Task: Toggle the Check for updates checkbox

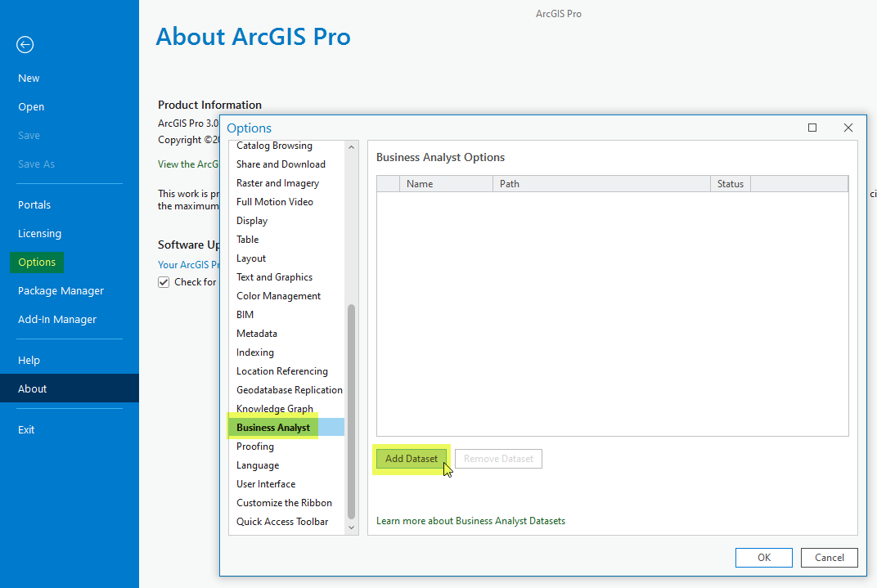Action: point(164,282)
